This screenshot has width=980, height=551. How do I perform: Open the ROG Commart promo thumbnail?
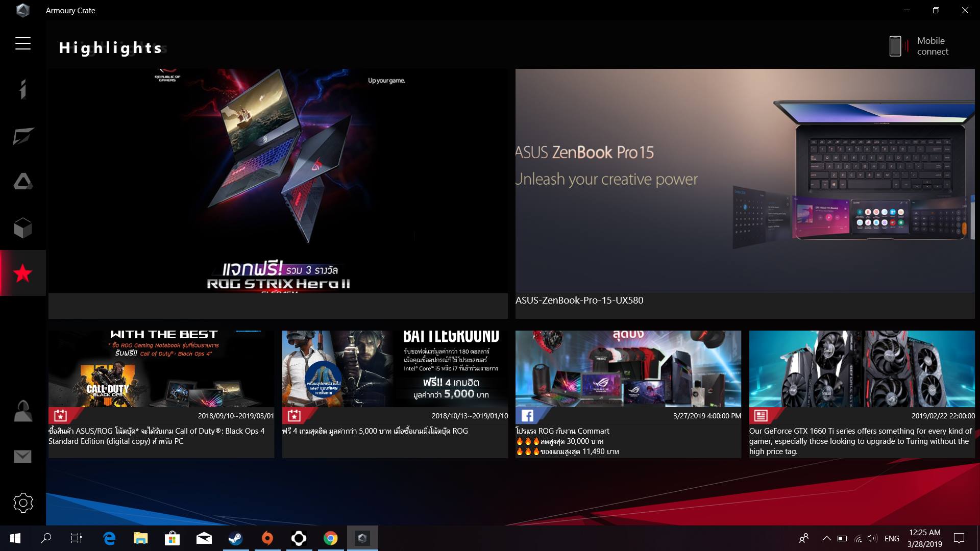coord(628,368)
